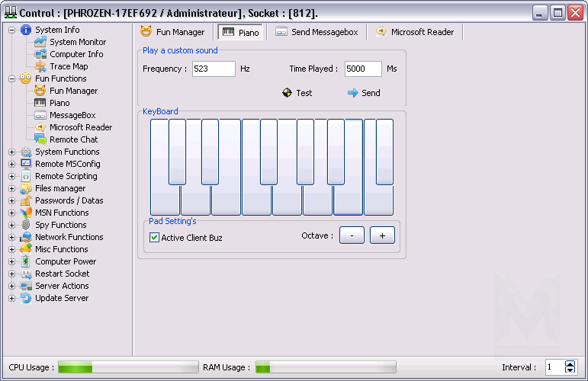The image size is (588, 381).
Task: Click the Microsoft Reader tree icon
Action: (x=40, y=127)
